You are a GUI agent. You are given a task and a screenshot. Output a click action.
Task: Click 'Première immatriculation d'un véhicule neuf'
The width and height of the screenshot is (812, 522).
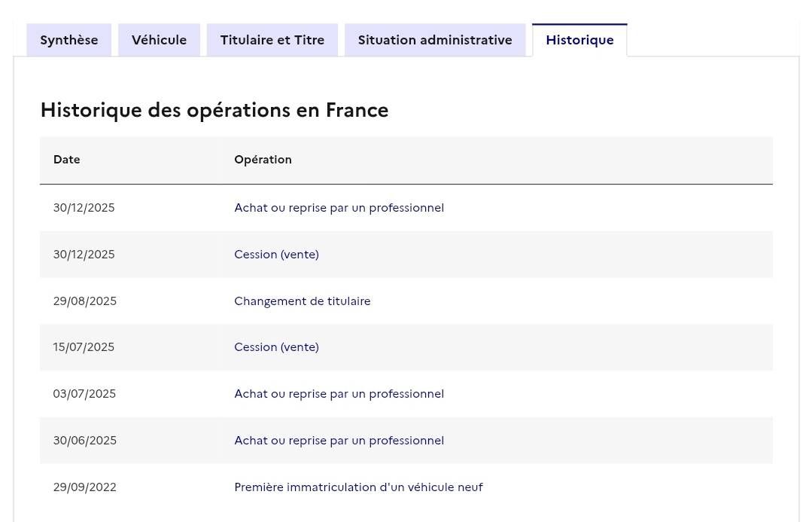358,487
